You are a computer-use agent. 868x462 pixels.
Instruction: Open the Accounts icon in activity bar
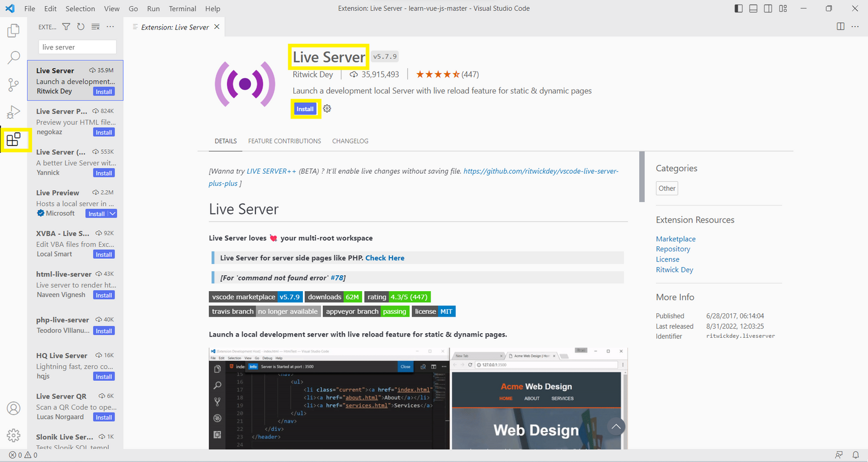pyautogui.click(x=14, y=408)
